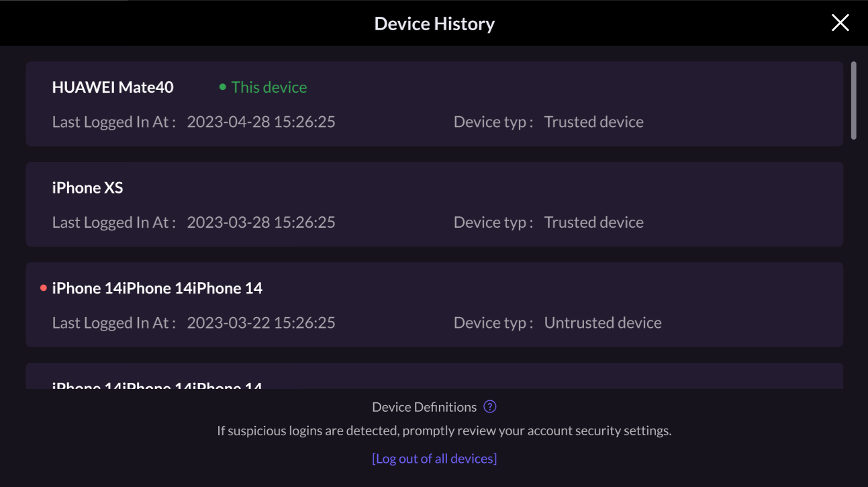Select the HUAWEI Mate40 device card
This screenshot has width=868, height=487.
click(434, 103)
